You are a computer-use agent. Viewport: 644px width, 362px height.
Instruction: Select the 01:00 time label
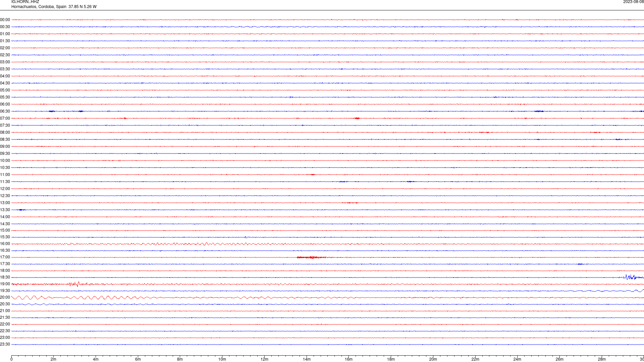click(5, 34)
